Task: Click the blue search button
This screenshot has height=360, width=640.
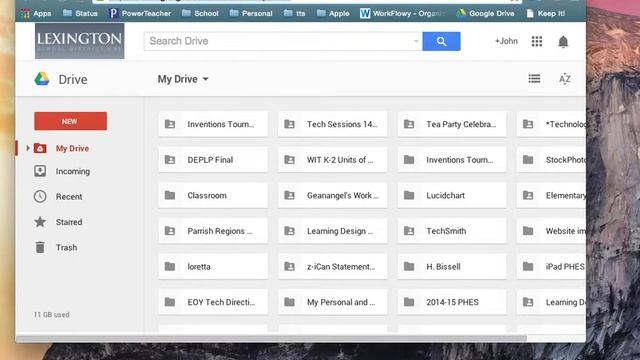Action: pos(441,41)
